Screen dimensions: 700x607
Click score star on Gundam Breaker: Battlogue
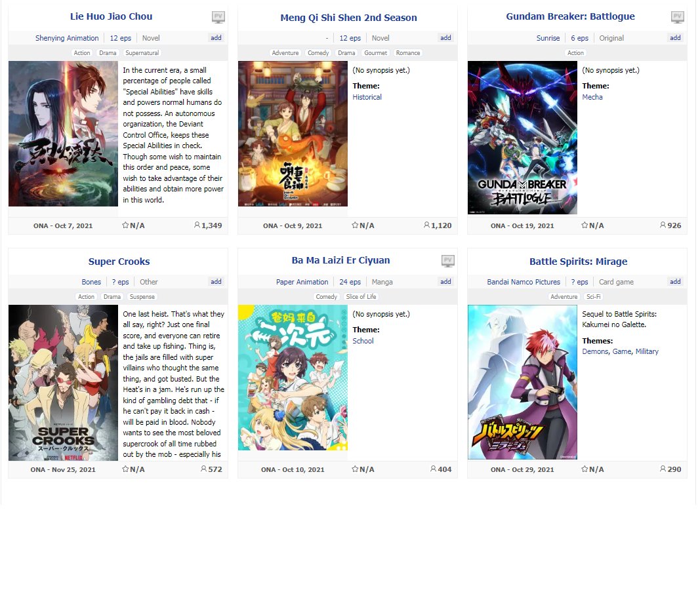[585, 225]
